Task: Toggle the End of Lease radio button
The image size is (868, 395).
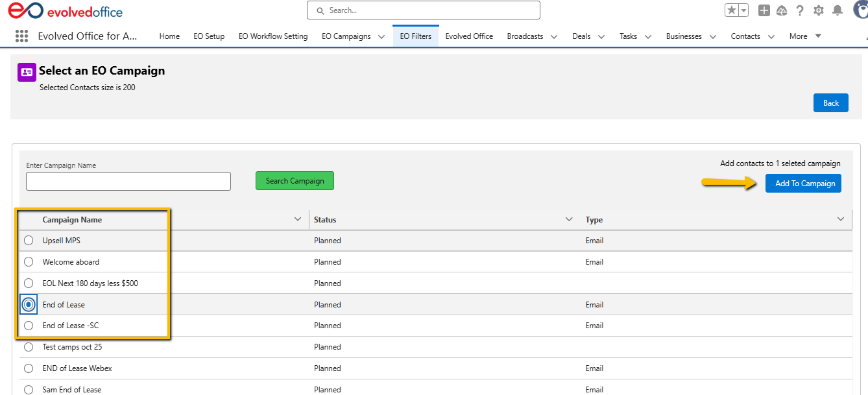Action: (29, 304)
